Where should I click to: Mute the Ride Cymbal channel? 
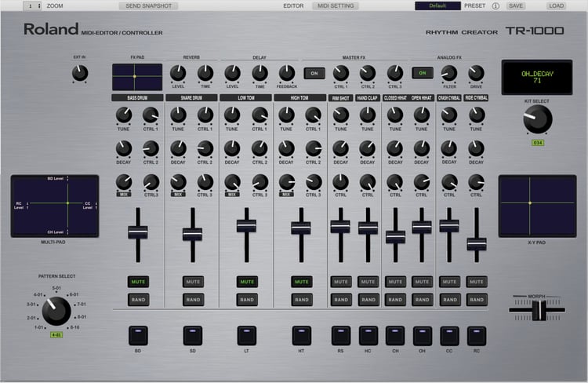477,282
